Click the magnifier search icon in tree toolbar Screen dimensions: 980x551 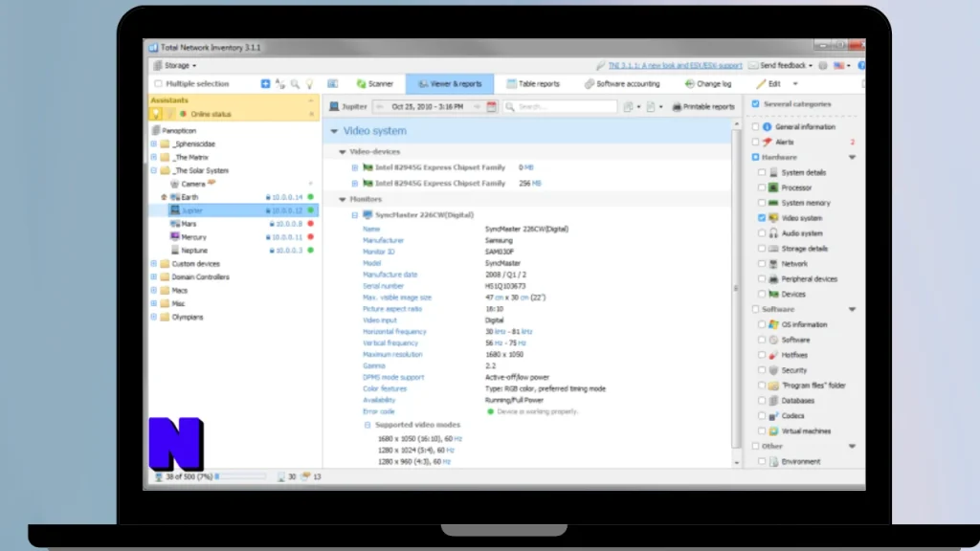(x=295, y=84)
